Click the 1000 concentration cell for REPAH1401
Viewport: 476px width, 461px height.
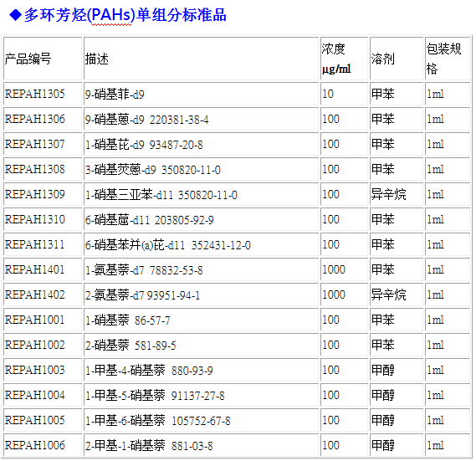tap(345, 269)
